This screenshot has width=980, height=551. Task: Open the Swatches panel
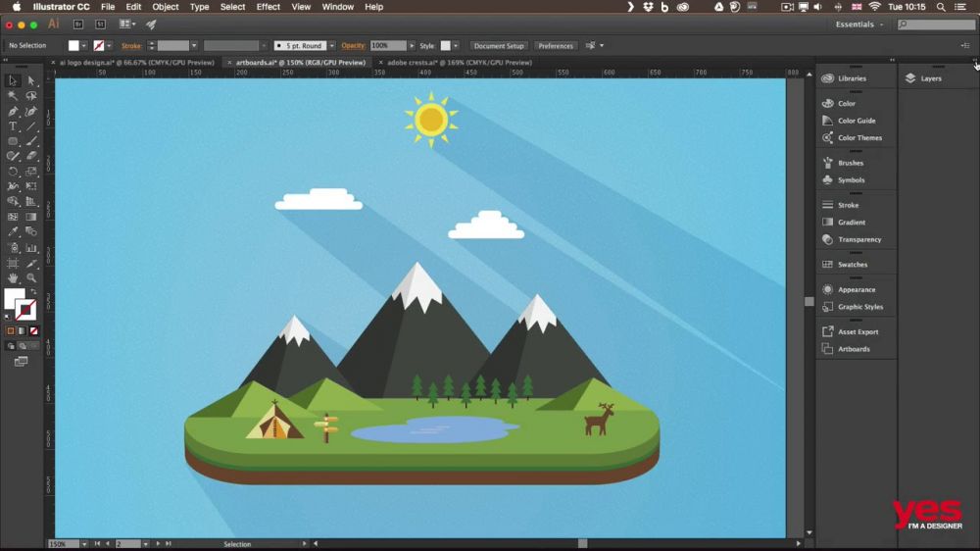852,265
